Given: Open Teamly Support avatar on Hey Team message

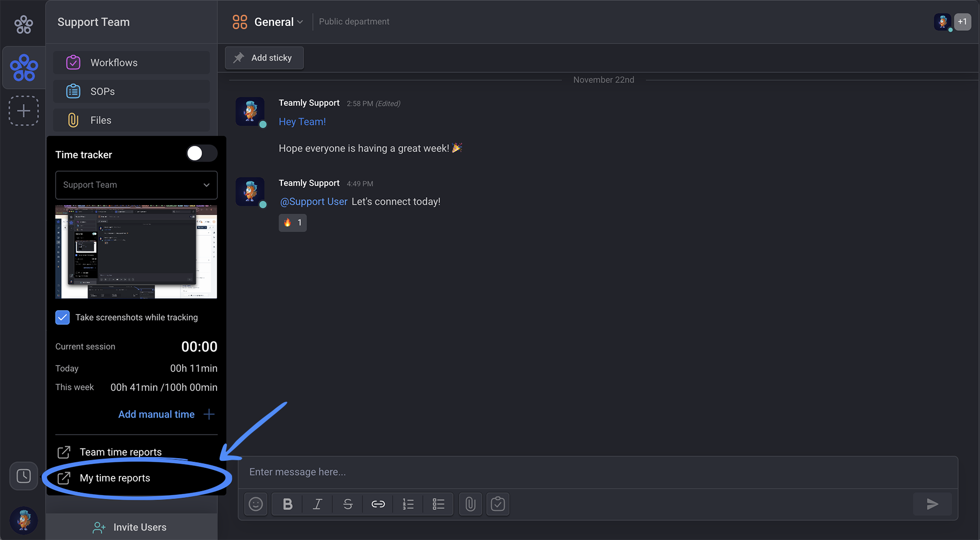Looking at the screenshot, I should [x=250, y=111].
